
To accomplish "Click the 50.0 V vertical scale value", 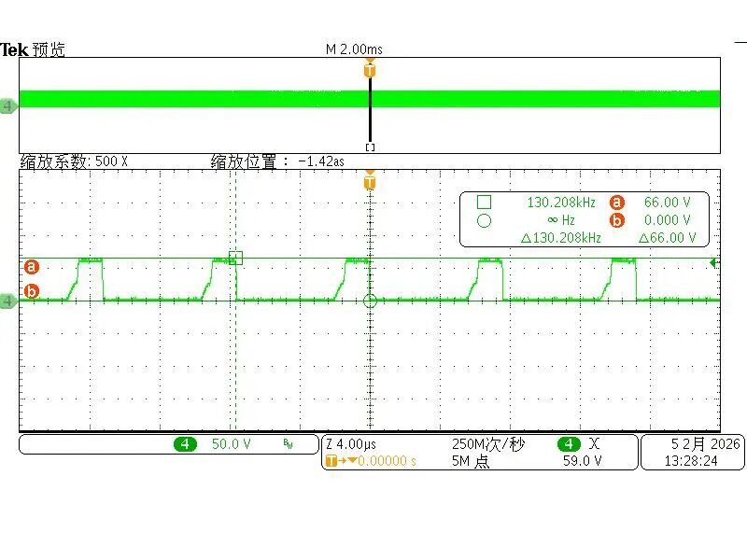I will [231, 444].
